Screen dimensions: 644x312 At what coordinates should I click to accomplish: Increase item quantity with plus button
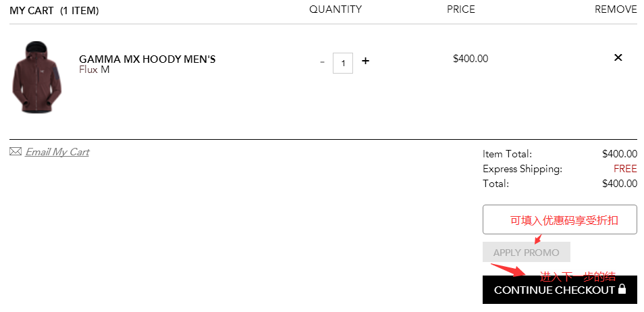365,61
